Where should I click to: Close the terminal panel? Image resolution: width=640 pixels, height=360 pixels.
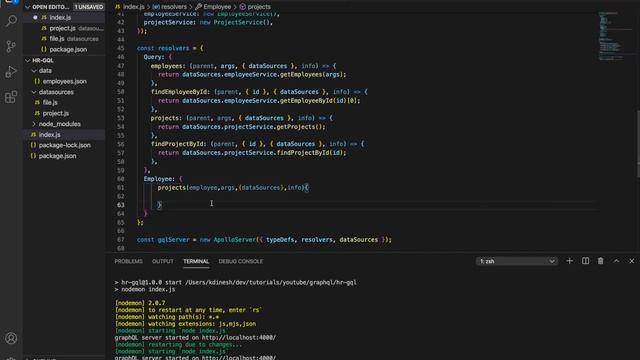click(x=631, y=261)
